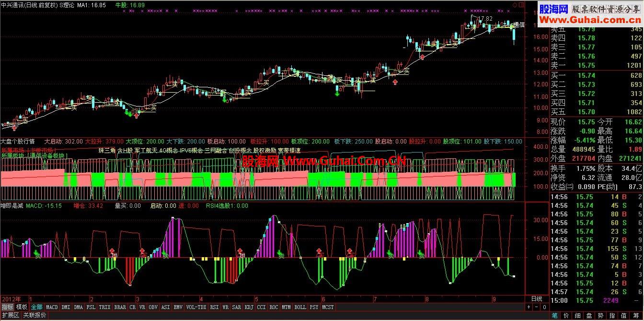Open the 扩展区 tab
Screen dimensions: 644x321
[10, 315]
